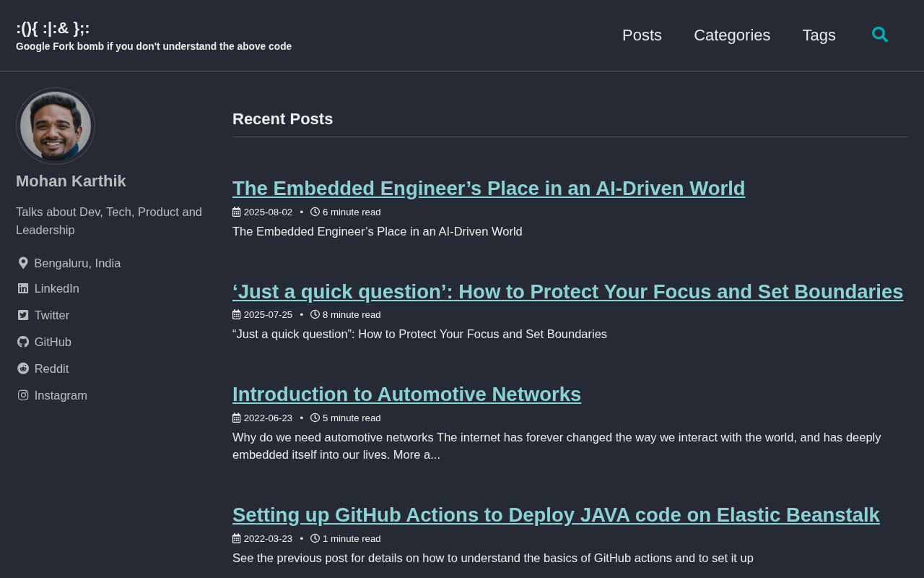Open the Posts navigation item
Image resolution: width=924 pixels, height=578 pixels.
point(642,35)
